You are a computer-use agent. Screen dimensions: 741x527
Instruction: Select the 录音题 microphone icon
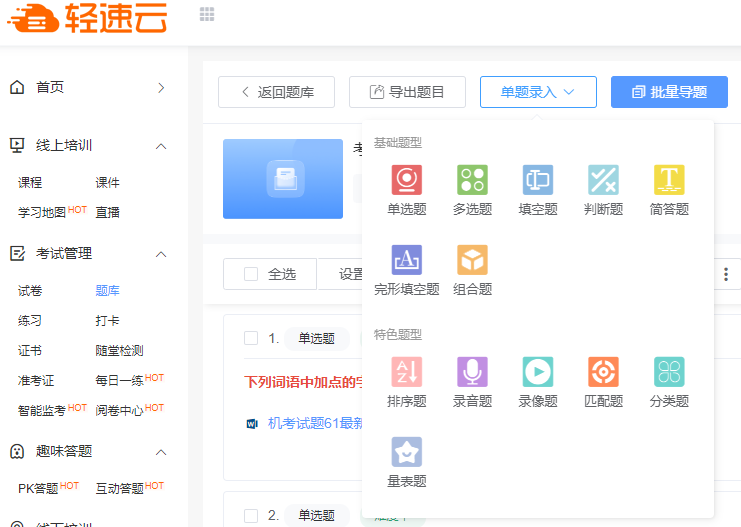(472, 372)
